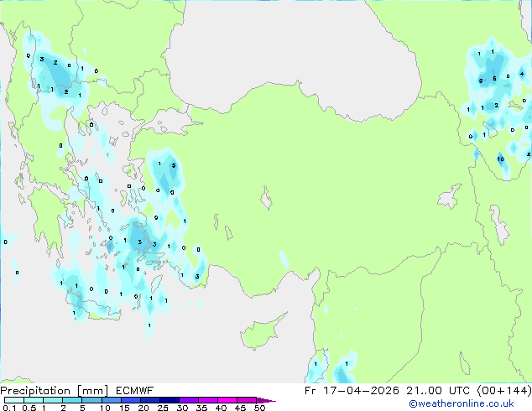This screenshot has width=532, height=411.
Task: Click the 25–30 mm navy legend swatch
Action: pyautogui.click(x=169, y=400)
